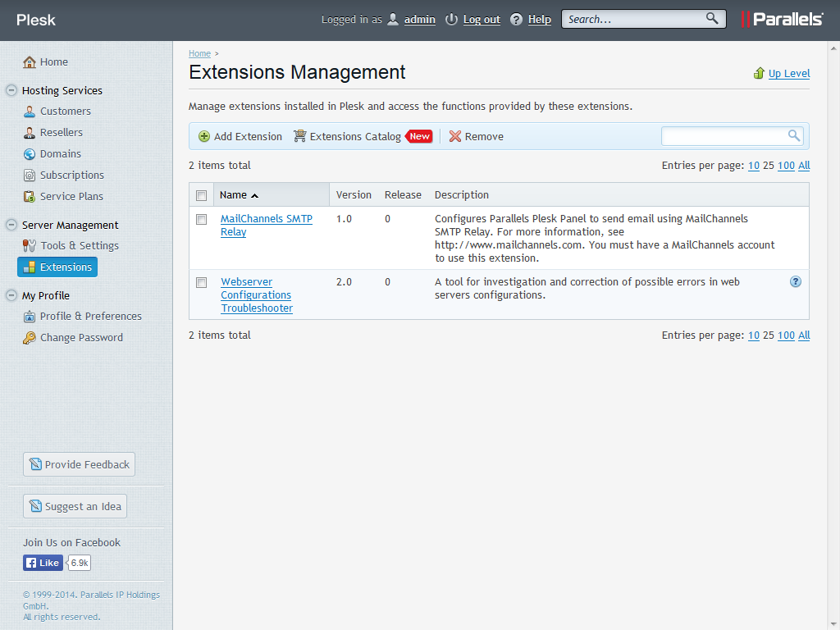Screen dimensions: 840x630
Task: Open Subscriptions in the sidebar
Action: point(72,176)
